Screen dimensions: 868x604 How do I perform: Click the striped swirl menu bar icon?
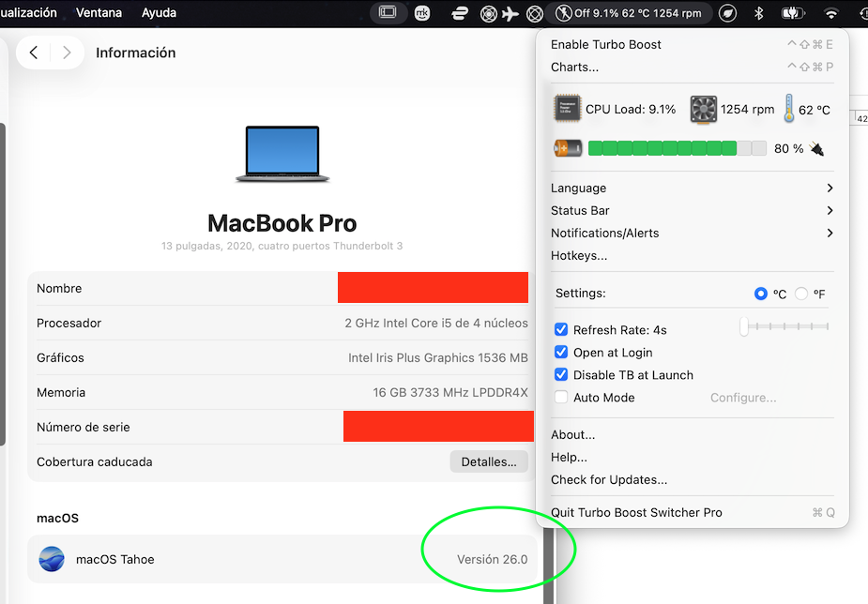click(x=460, y=13)
